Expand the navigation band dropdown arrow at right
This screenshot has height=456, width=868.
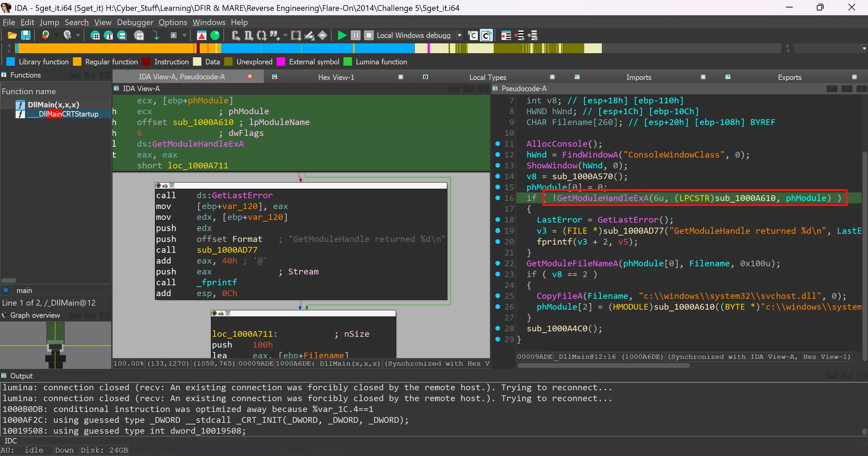click(x=864, y=49)
